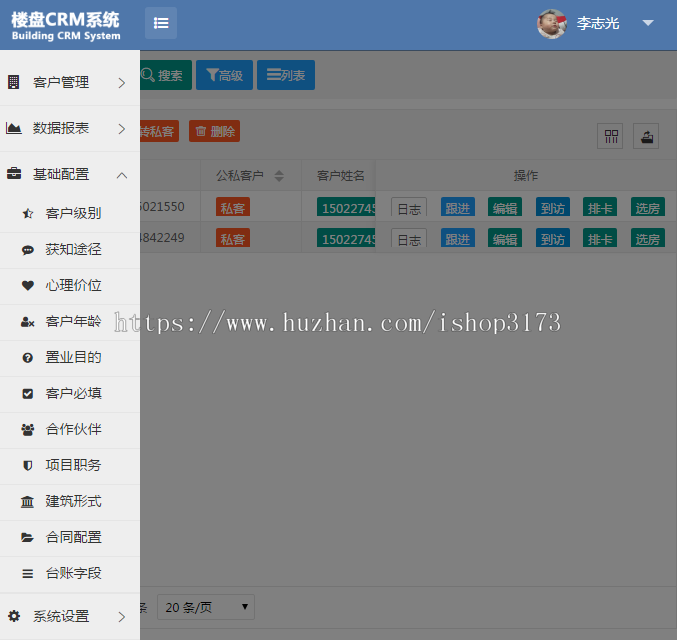The width and height of the screenshot is (677, 640).
Task: Open the 客户年龄 menu item
Action: [70, 323]
